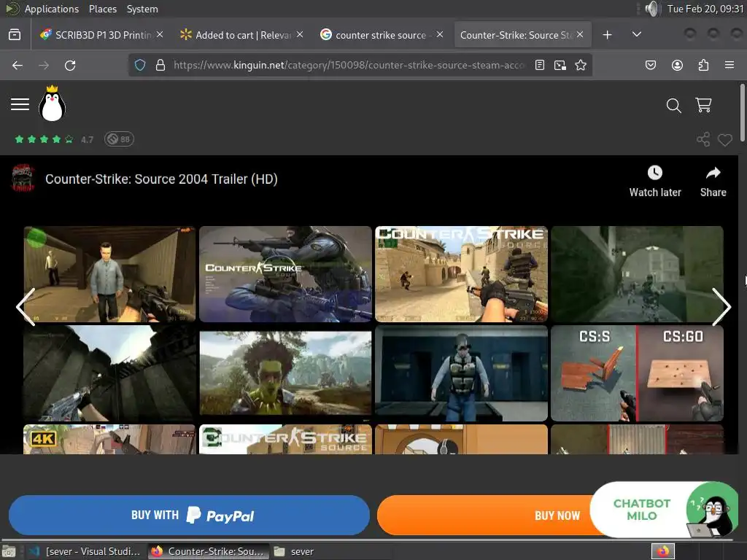Open Firefox application menu
The image size is (747, 560).
(x=729, y=65)
